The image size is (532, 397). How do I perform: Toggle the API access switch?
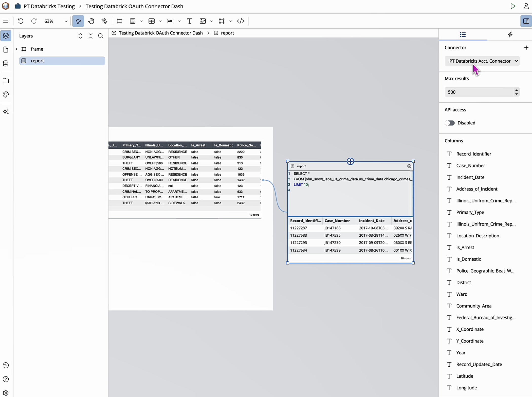[450, 123]
